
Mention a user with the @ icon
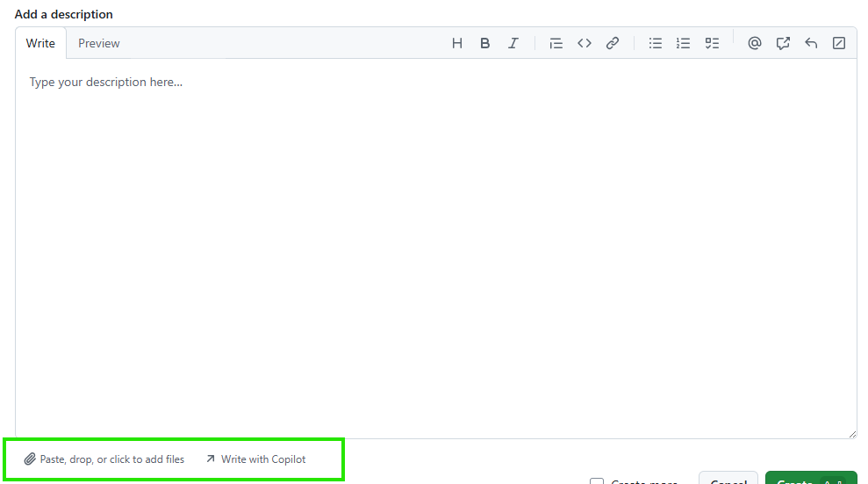tap(754, 43)
